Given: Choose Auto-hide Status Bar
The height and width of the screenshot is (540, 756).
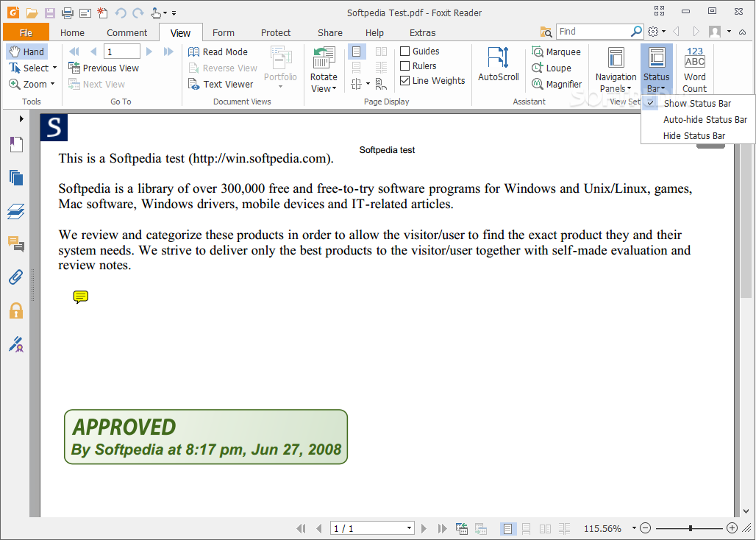Looking at the screenshot, I should coord(698,120).
